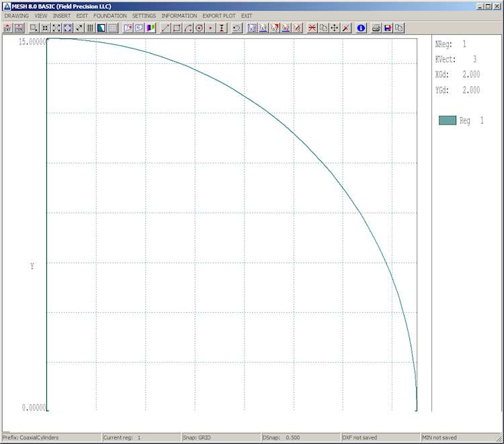This screenshot has height=444, width=504.
Task: Click the four-arrow move icon
Action: click(335, 28)
